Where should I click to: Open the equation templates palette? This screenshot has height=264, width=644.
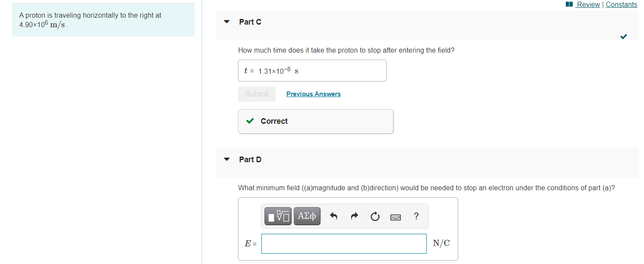(277, 216)
